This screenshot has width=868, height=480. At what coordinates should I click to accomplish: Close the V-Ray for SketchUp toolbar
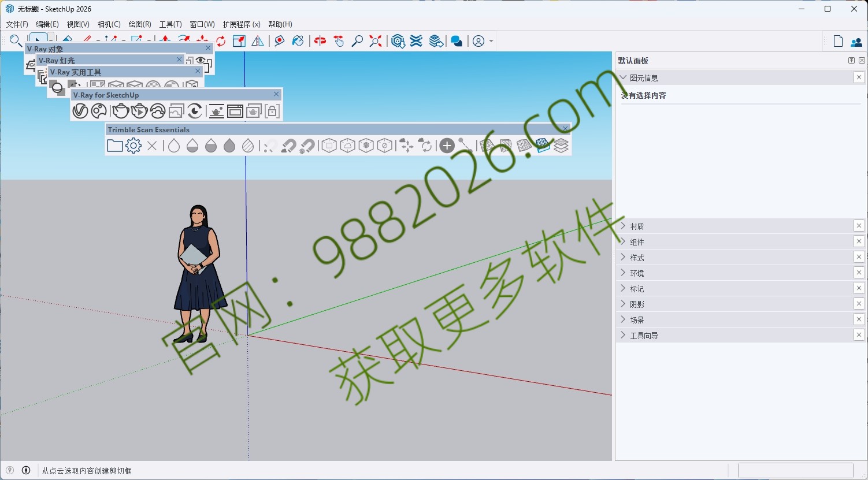pos(276,94)
